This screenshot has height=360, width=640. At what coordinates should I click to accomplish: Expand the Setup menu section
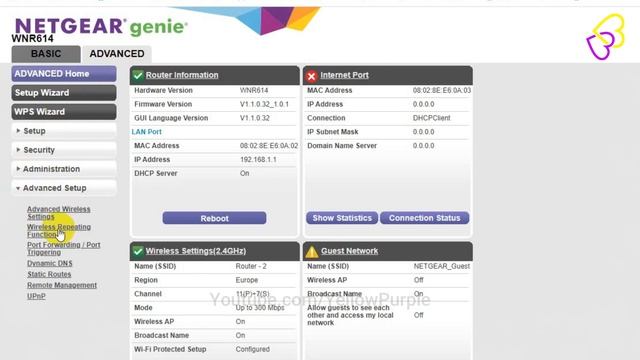[x=64, y=131]
